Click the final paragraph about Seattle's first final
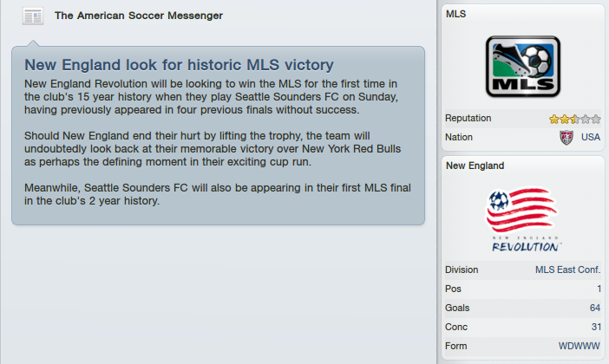The width and height of the screenshot is (609, 364). tap(212, 194)
